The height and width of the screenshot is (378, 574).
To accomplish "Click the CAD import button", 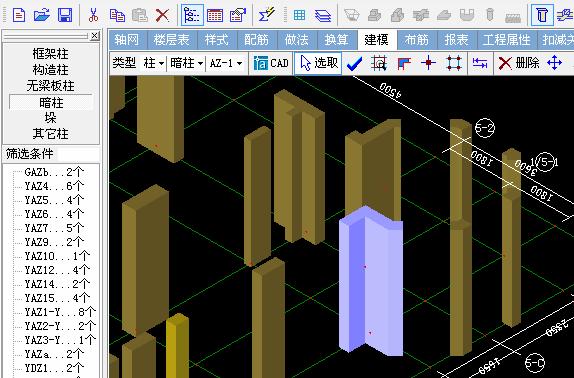I will (x=271, y=63).
